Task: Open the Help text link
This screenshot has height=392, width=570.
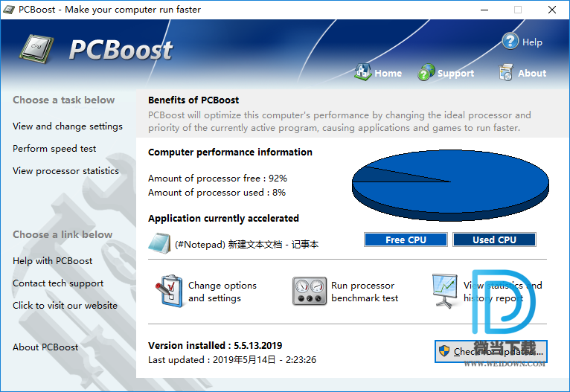Action: tap(532, 42)
